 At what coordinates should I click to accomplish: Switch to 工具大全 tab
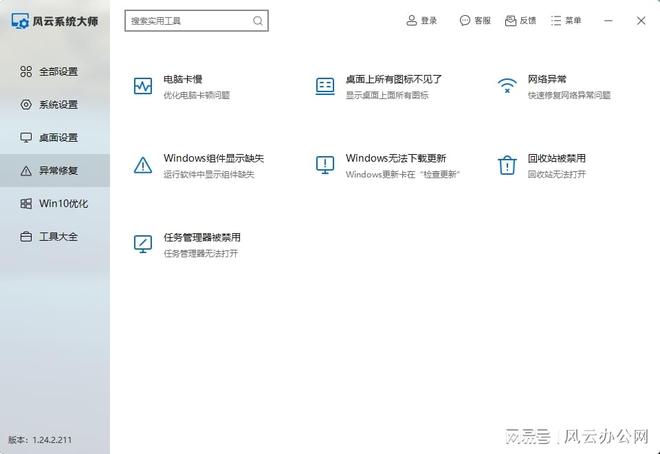tap(55, 236)
